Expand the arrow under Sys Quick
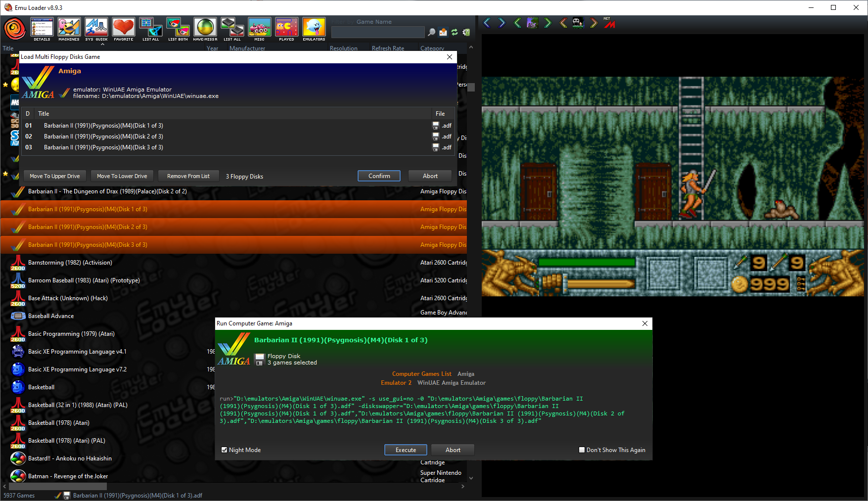This screenshot has height=501, width=868. [102, 45]
